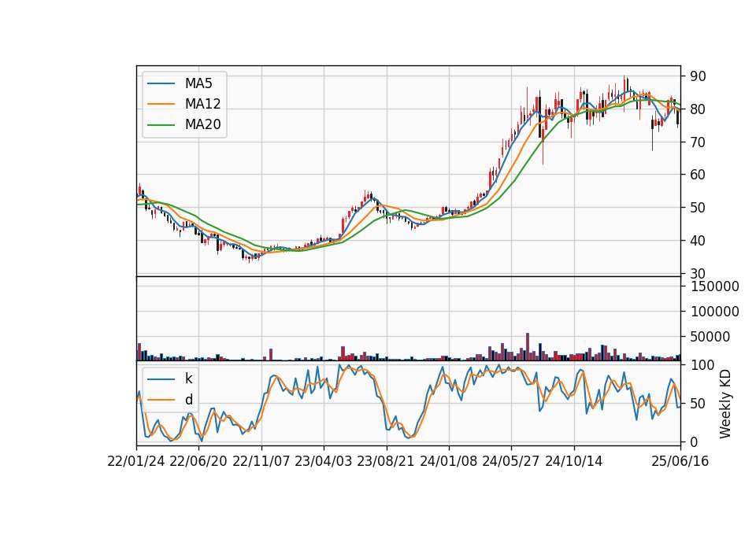
Task: Click the KD axis value 100
Action: pyautogui.click(x=702, y=365)
